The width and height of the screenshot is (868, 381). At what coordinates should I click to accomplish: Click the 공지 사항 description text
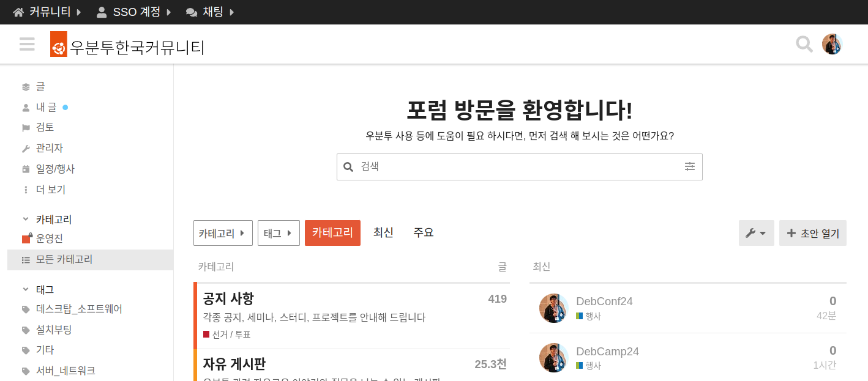[x=314, y=317]
